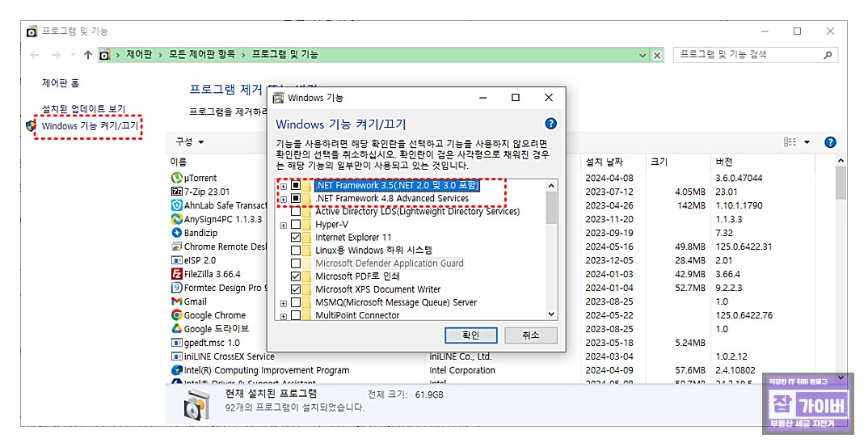The image size is (868, 447).
Task: Open the 구성 dropdown menu
Action: pyautogui.click(x=190, y=141)
